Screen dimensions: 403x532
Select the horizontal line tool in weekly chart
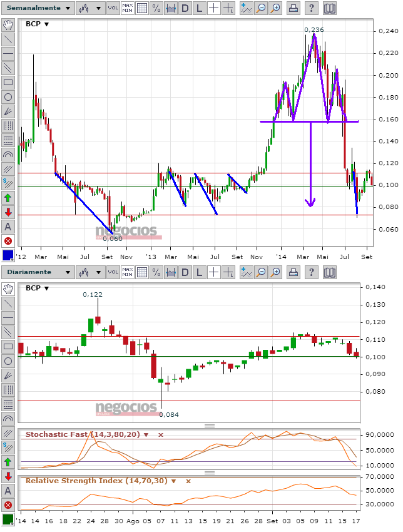8,54
